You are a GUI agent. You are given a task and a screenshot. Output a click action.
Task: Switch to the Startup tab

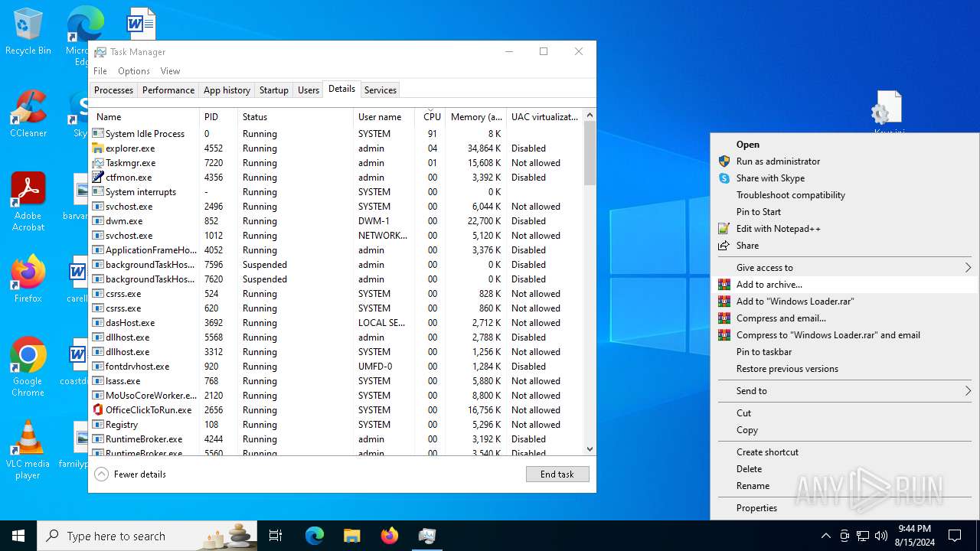click(x=273, y=90)
